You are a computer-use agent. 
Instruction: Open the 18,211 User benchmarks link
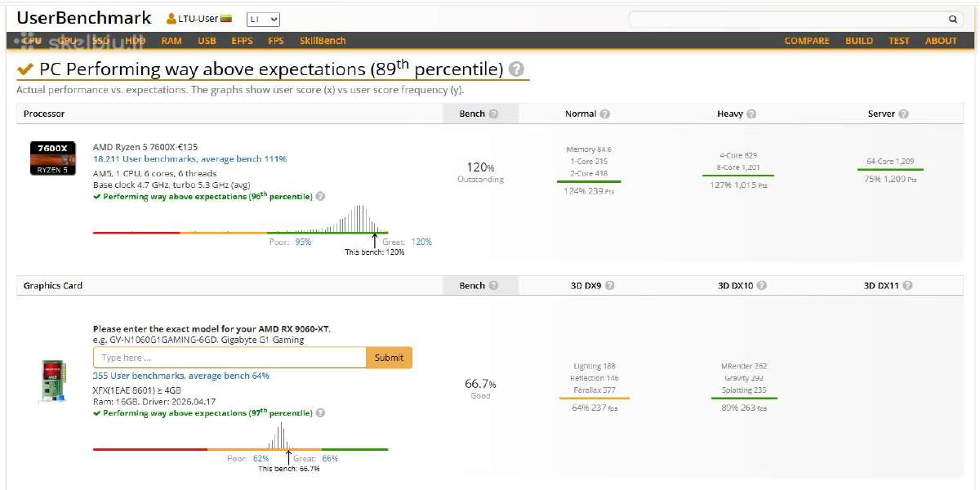point(189,159)
